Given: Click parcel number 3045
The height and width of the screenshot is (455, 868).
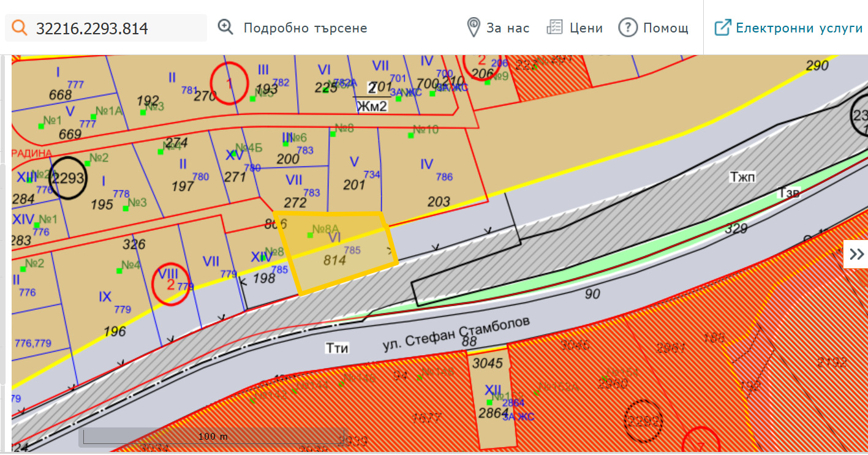Looking at the screenshot, I should tap(488, 363).
